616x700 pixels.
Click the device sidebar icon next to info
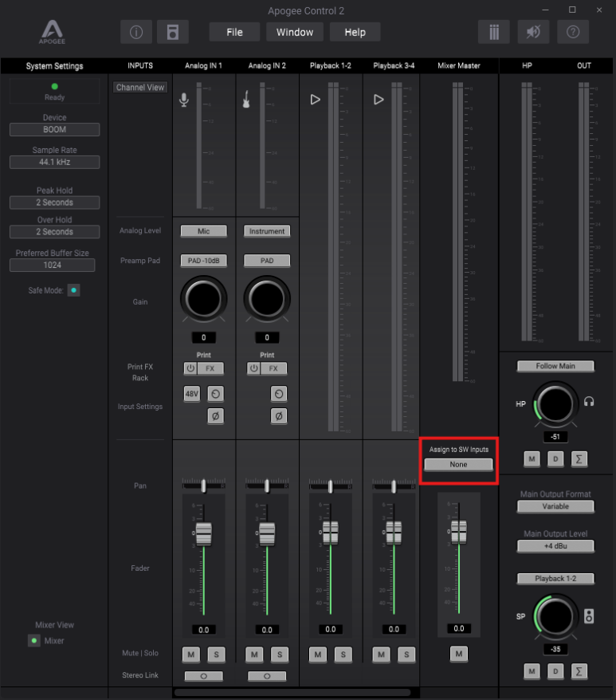(173, 32)
